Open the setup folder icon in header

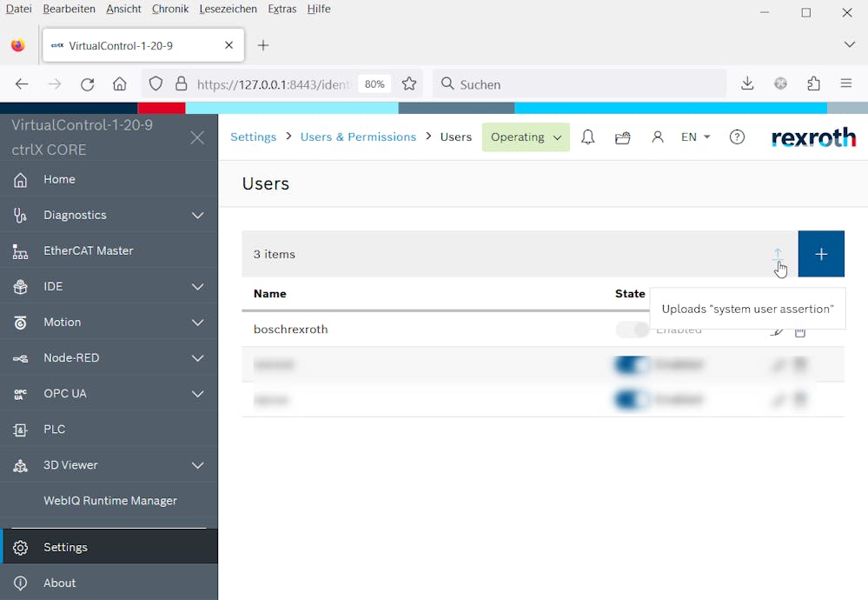click(623, 137)
